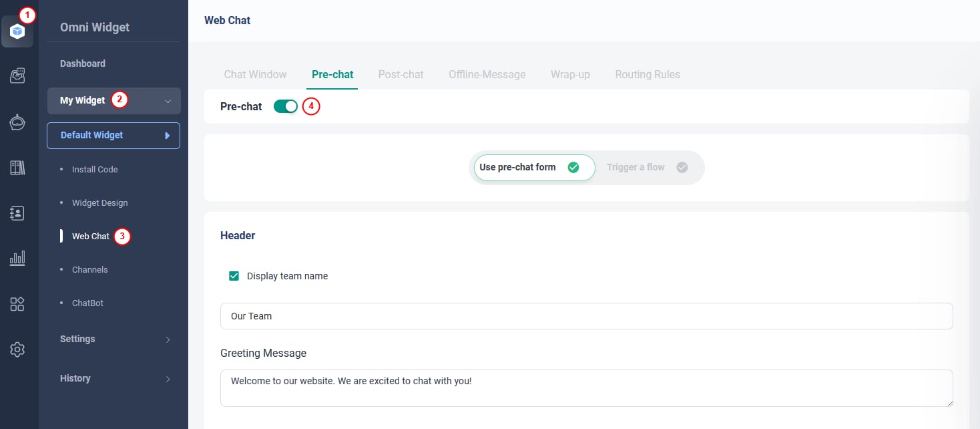Switch to the Chat Window tab
The width and height of the screenshot is (980, 429).
click(255, 74)
